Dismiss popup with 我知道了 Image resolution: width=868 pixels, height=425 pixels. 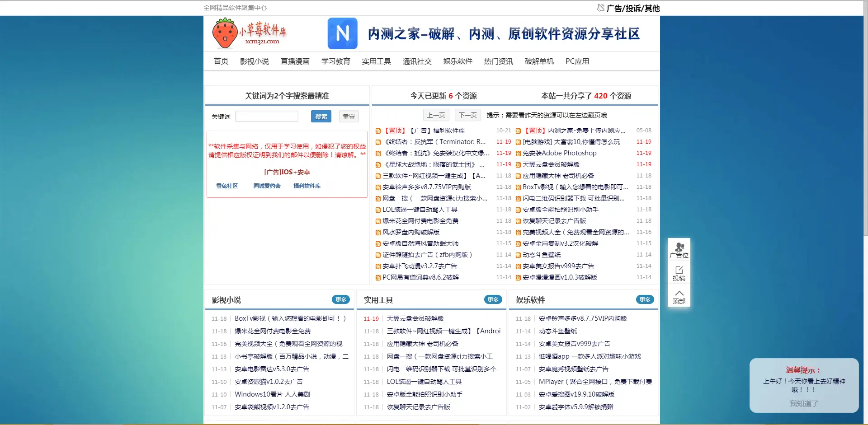pyautogui.click(x=804, y=403)
